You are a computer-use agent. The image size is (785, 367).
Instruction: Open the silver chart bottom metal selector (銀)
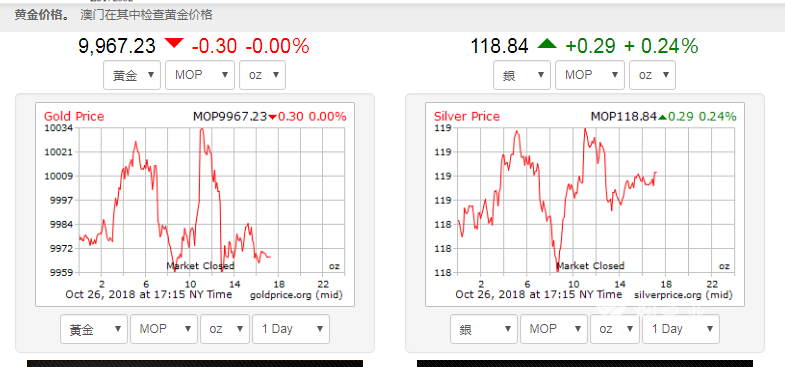pos(484,329)
